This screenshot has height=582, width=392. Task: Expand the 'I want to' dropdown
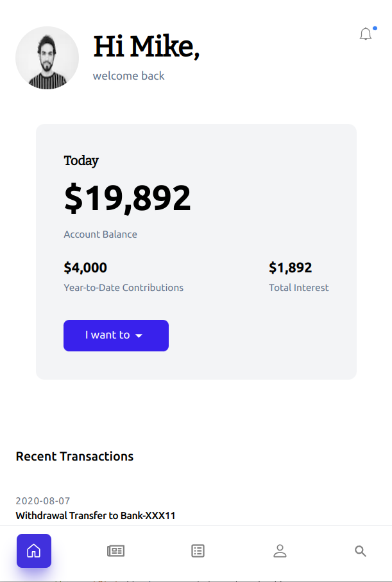coord(116,335)
